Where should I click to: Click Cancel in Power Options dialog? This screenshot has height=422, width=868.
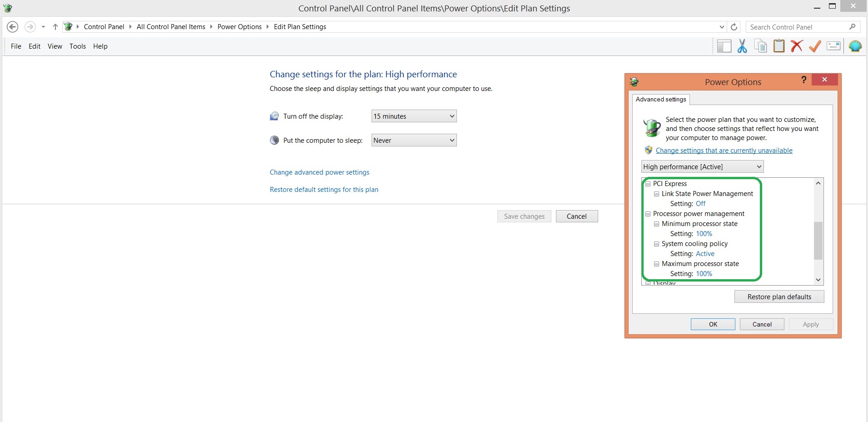[x=762, y=324]
